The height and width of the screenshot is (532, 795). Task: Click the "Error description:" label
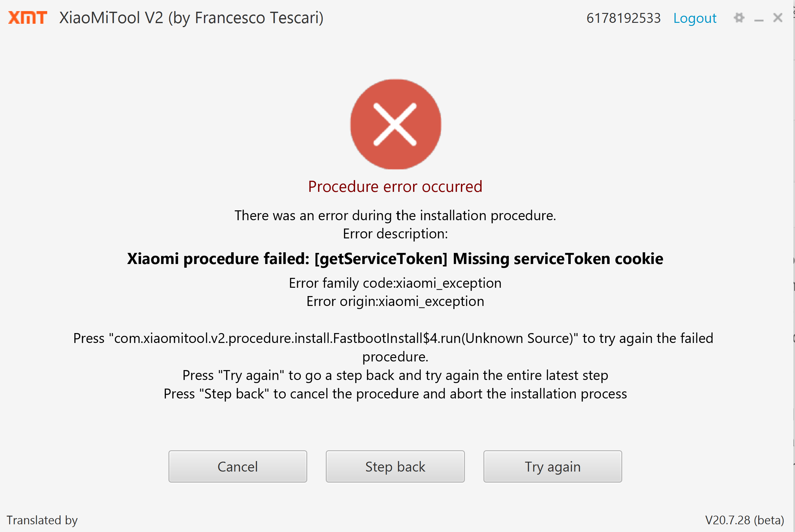(x=395, y=234)
